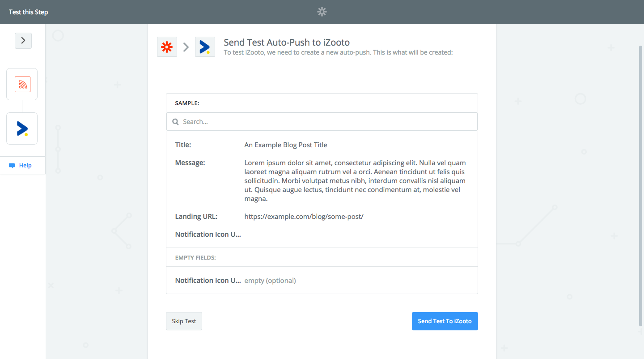This screenshot has width=644, height=359.
Task: Click the iZooto logo in step header
Action: point(205,47)
